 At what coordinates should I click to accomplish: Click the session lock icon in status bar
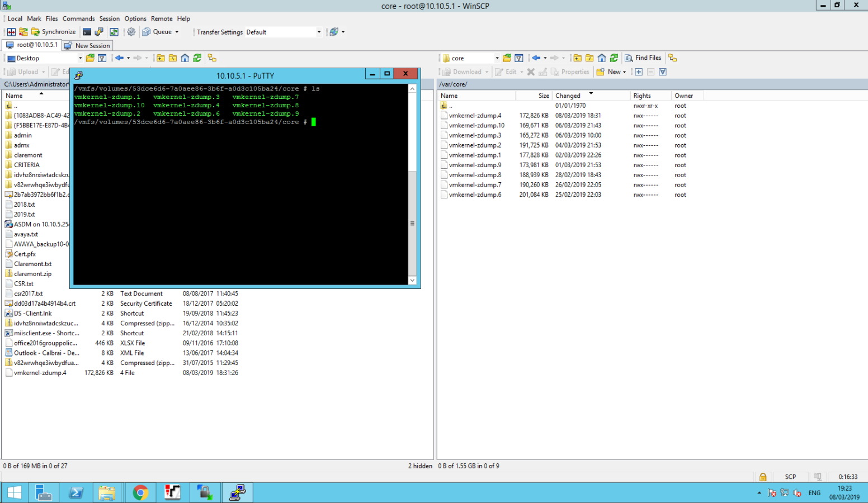click(763, 477)
